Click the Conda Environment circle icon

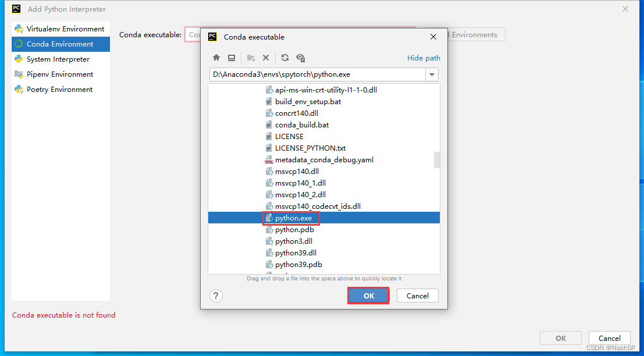[19, 44]
